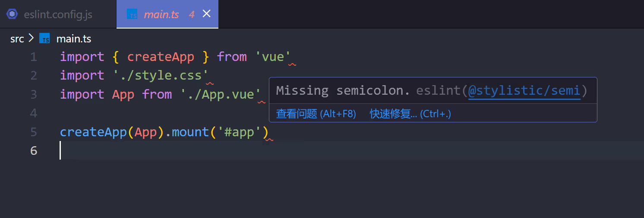Open the main.ts breadcrumb item

74,39
